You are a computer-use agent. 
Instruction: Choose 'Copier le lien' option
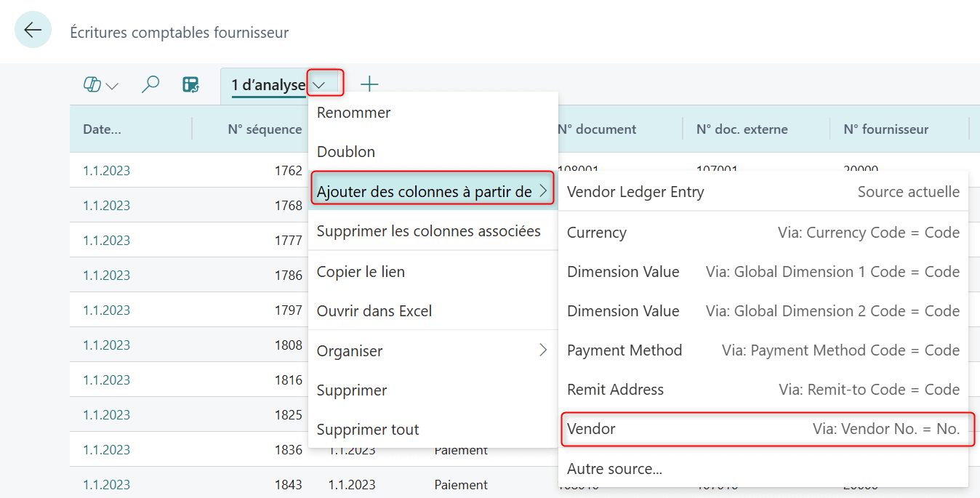361,272
